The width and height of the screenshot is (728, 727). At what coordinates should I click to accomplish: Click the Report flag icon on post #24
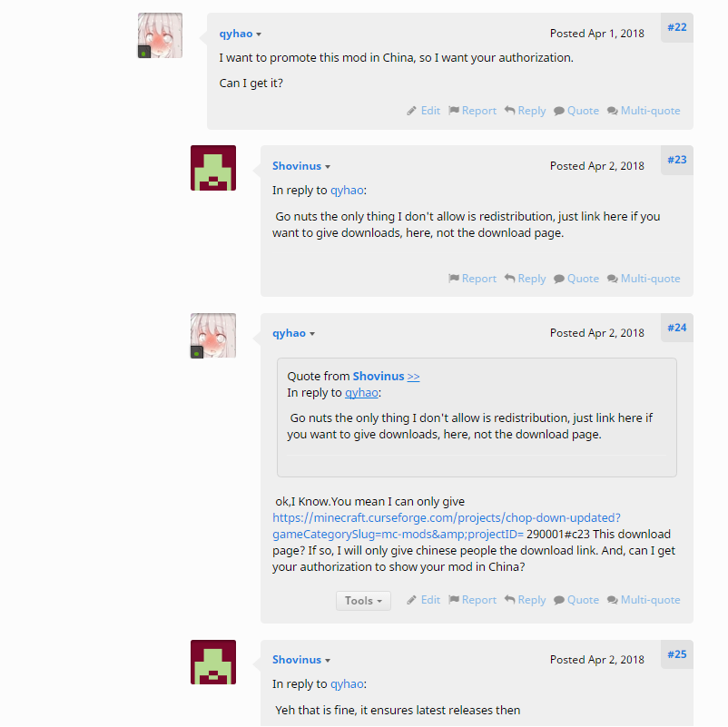click(x=454, y=600)
